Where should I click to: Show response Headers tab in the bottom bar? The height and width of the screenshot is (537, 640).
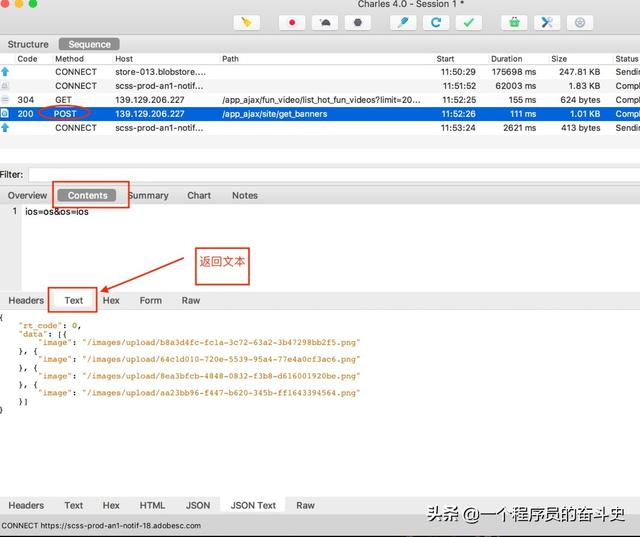[26, 505]
